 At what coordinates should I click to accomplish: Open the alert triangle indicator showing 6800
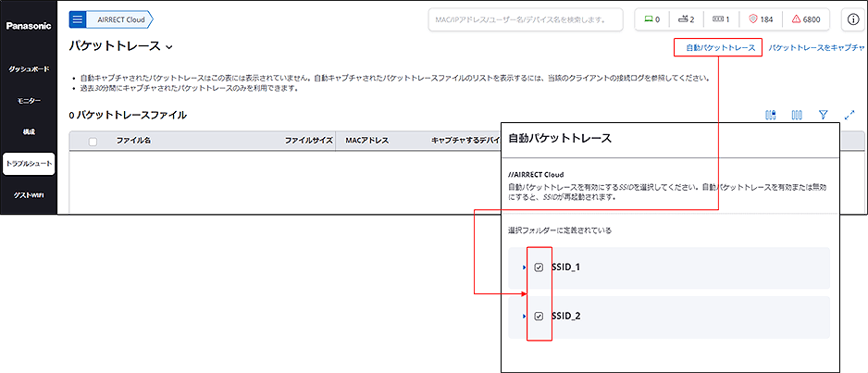point(805,19)
